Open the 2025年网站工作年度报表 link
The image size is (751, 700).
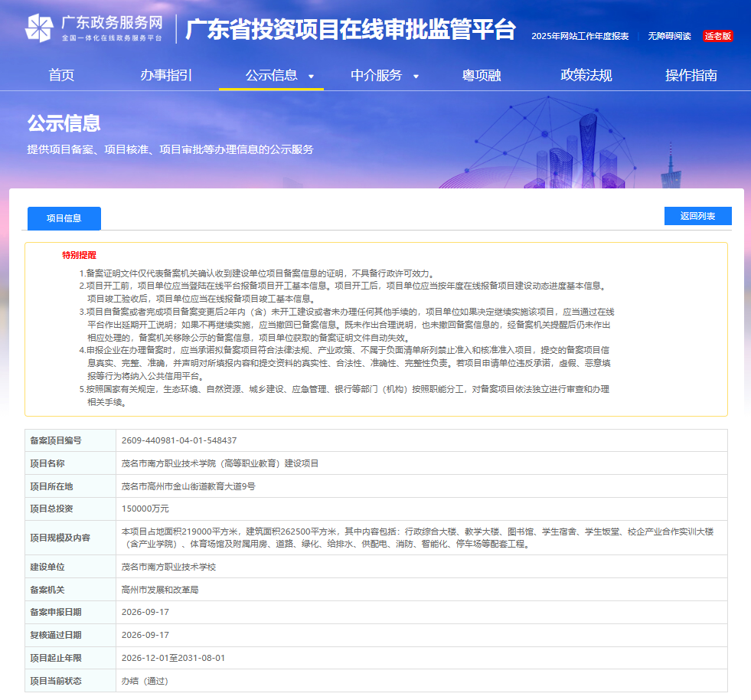tap(580, 37)
